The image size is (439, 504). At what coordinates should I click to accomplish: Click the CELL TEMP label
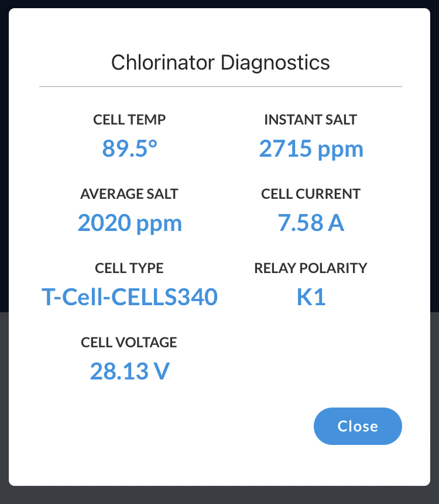[129, 120]
